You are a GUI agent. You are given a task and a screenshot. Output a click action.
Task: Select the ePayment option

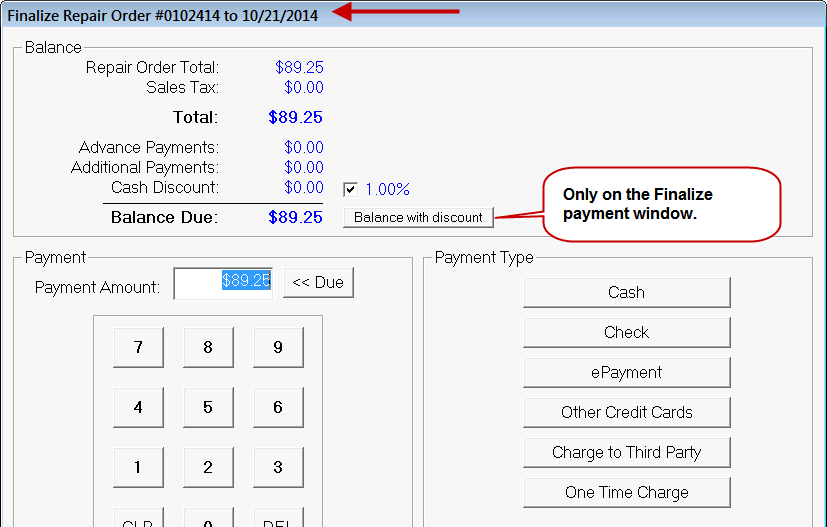pos(626,373)
